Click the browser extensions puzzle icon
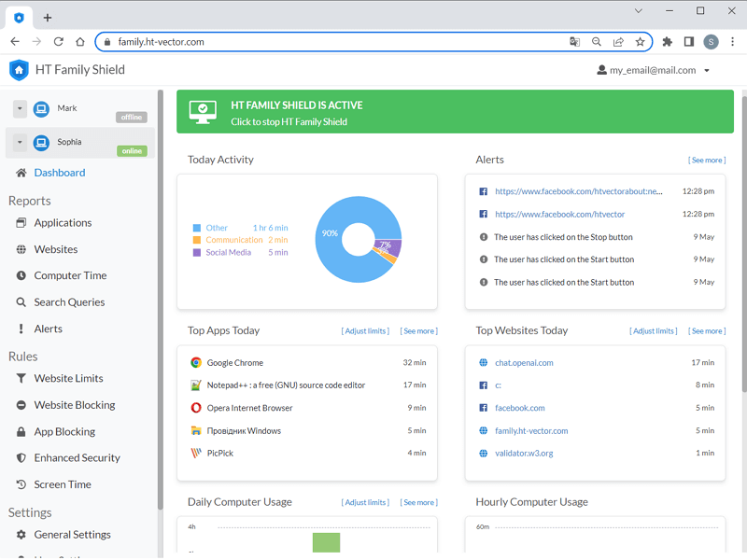The width and height of the screenshot is (747, 560). coord(667,42)
